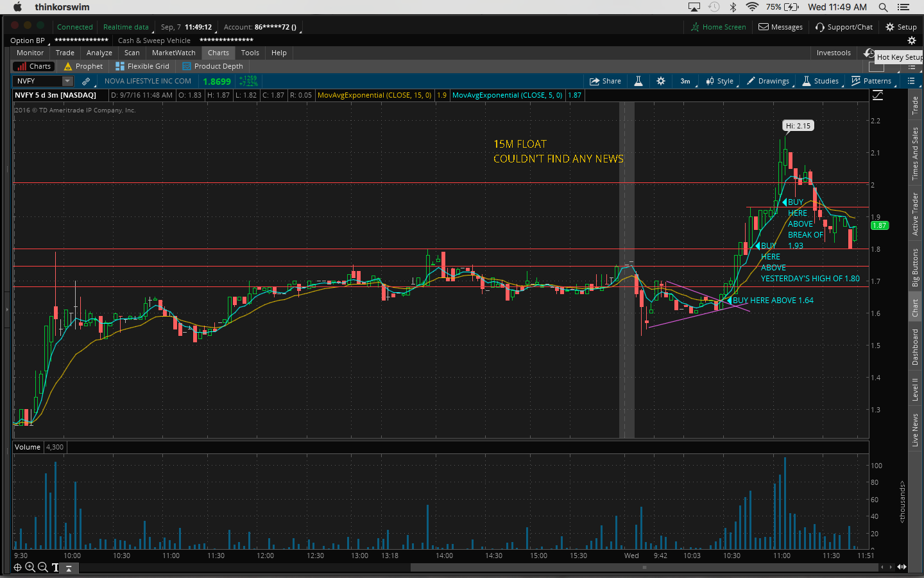The image size is (924, 578).
Task: Open the Times And Sales sidebar panel
Action: pos(916,153)
